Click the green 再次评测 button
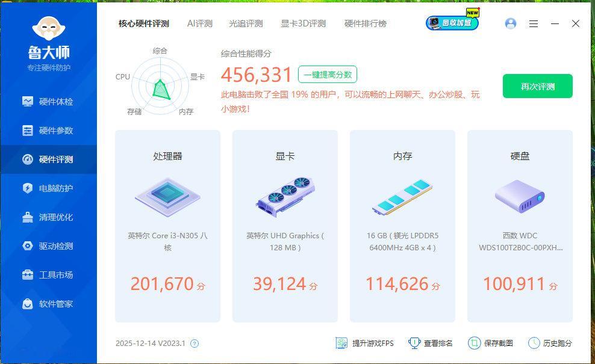 tap(538, 86)
